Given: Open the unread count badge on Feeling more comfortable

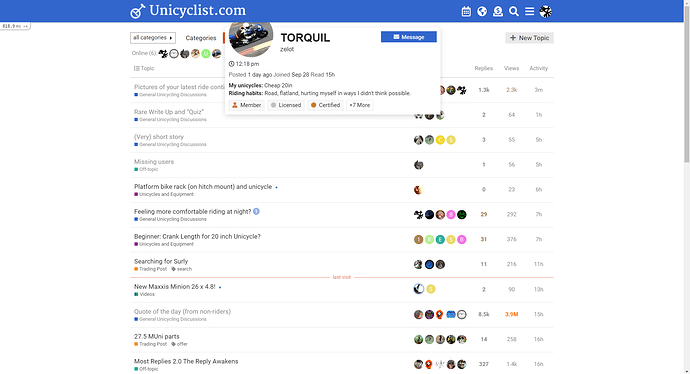Looking at the screenshot, I should tap(256, 212).
